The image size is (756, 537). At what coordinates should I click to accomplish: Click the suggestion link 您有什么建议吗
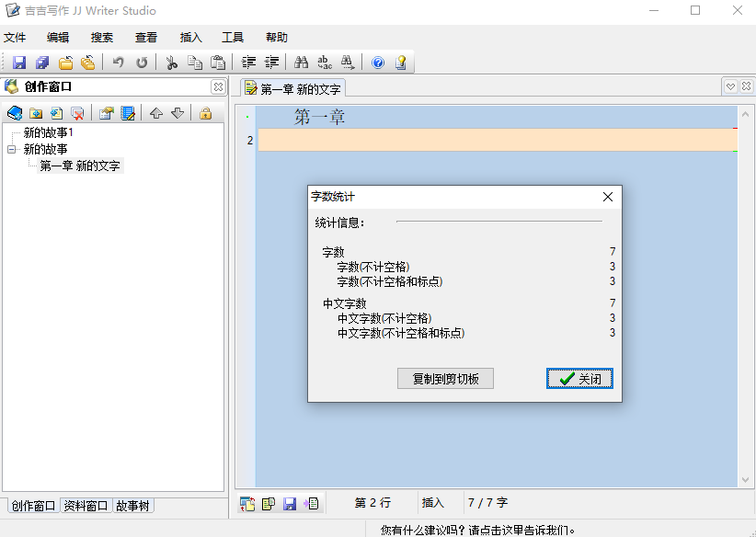[x=477, y=531]
